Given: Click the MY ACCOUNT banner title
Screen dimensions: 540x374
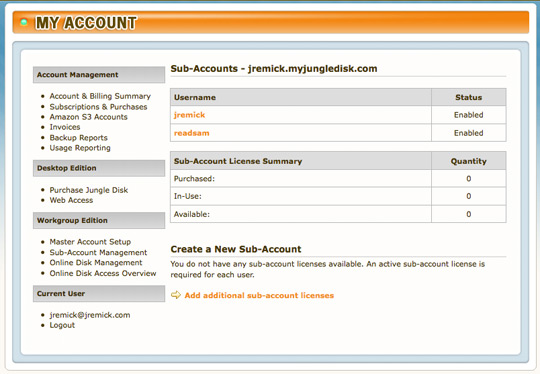Looking at the screenshot, I should click(x=86, y=23).
